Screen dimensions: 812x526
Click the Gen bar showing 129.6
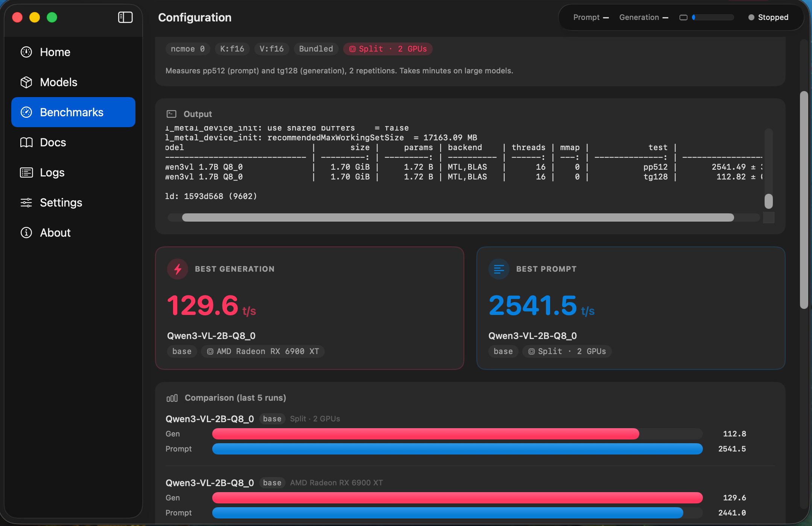tap(458, 498)
